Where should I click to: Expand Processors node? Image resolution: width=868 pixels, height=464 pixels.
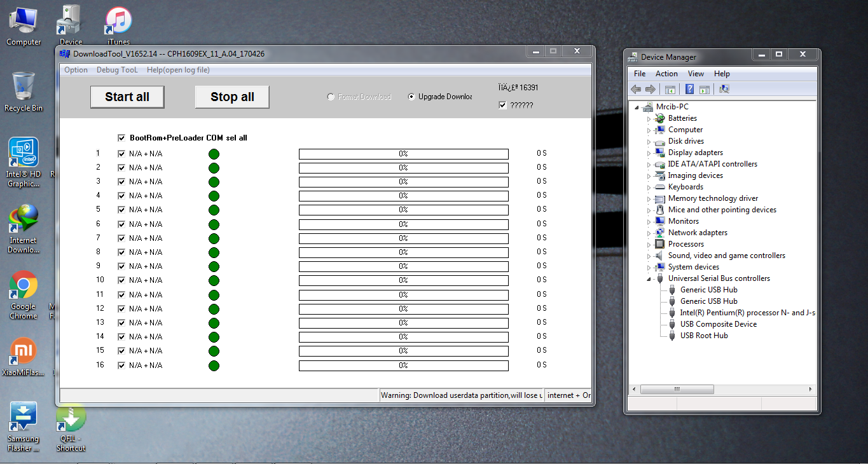point(649,244)
